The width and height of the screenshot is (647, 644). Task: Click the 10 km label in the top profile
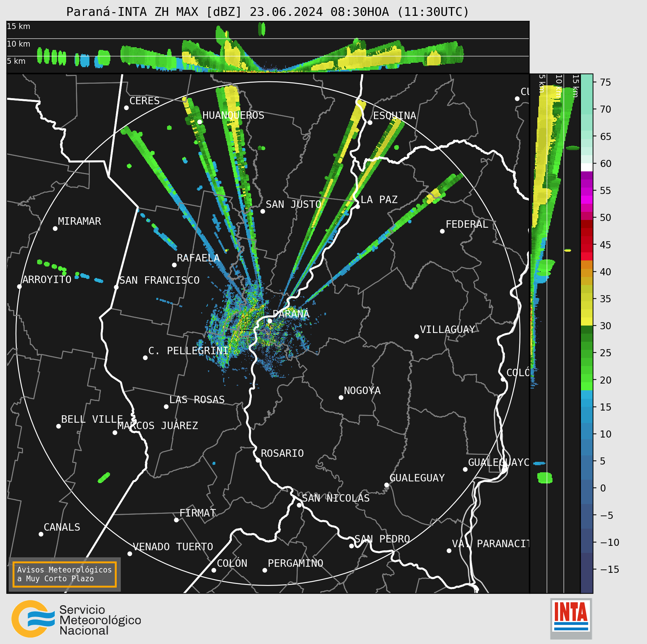point(19,44)
